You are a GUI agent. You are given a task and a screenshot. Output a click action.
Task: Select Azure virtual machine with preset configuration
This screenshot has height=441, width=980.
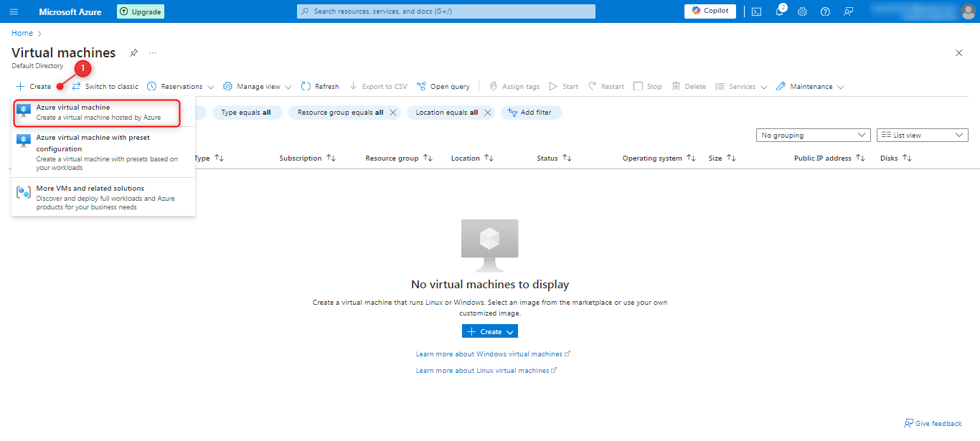pos(103,152)
